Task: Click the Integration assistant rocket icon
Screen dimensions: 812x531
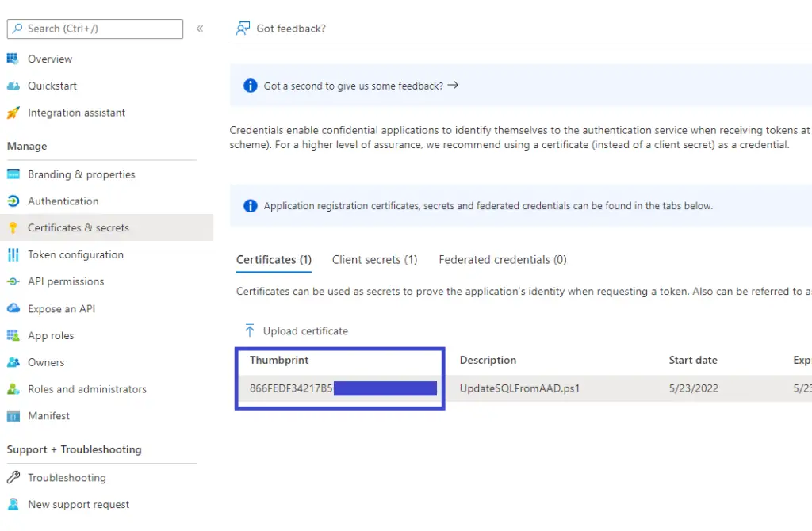Action: [13, 113]
